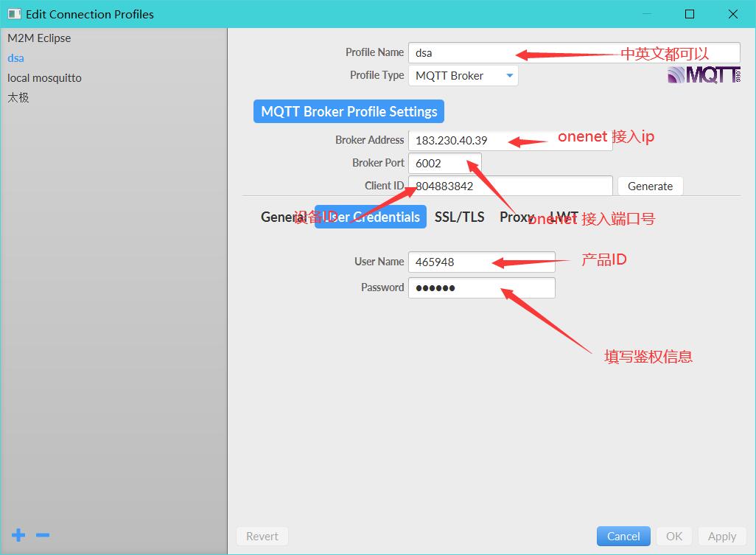Click the Broker Address label
Image resolution: width=756 pixels, height=555 pixels.
pyautogui.click(x=370, y=140)
